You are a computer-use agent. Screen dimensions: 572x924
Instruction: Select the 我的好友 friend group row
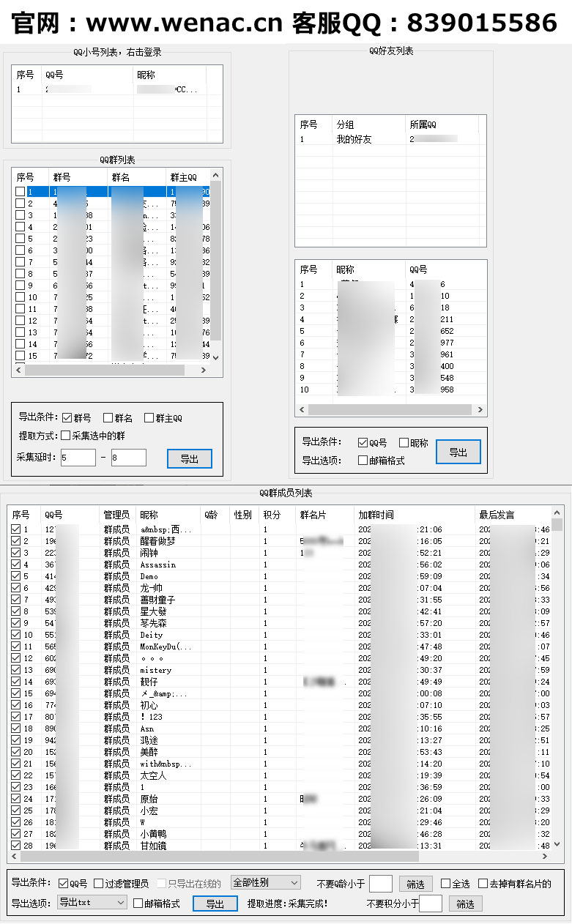pyautogui.click(x=354, y=139)
